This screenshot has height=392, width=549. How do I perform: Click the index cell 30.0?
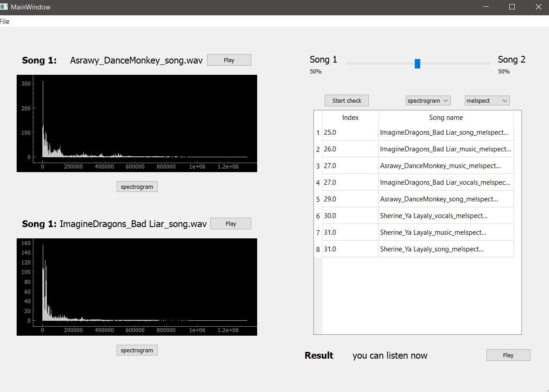tap(350, 216)
